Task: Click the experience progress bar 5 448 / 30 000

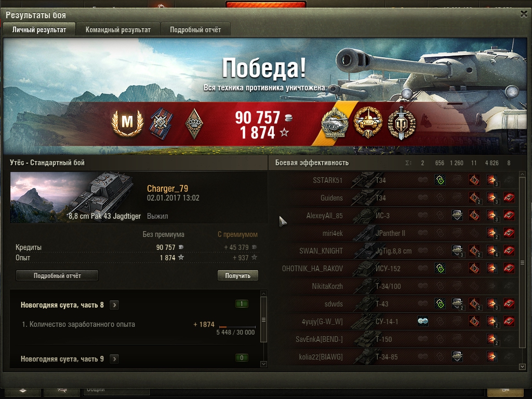Action: (237, 327)
